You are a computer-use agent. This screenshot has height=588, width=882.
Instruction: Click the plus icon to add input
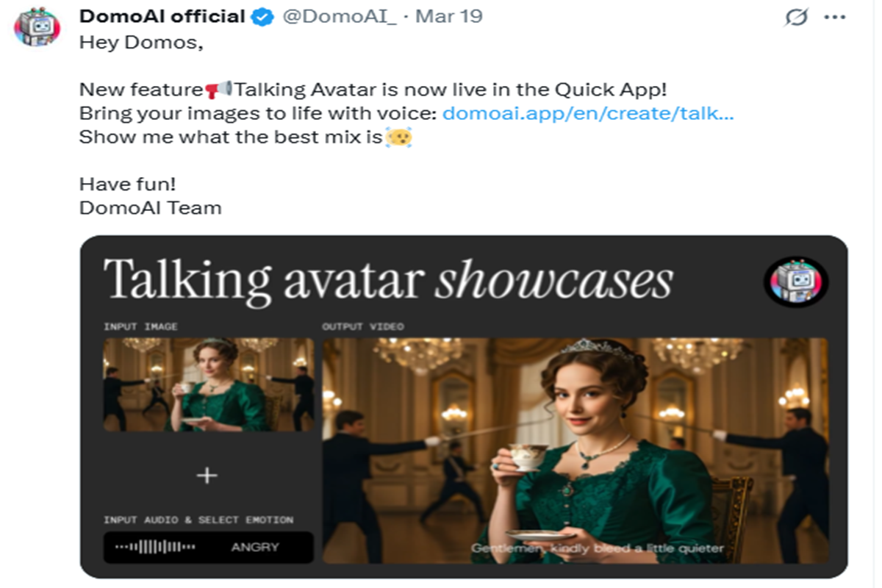tap(207, 476)
